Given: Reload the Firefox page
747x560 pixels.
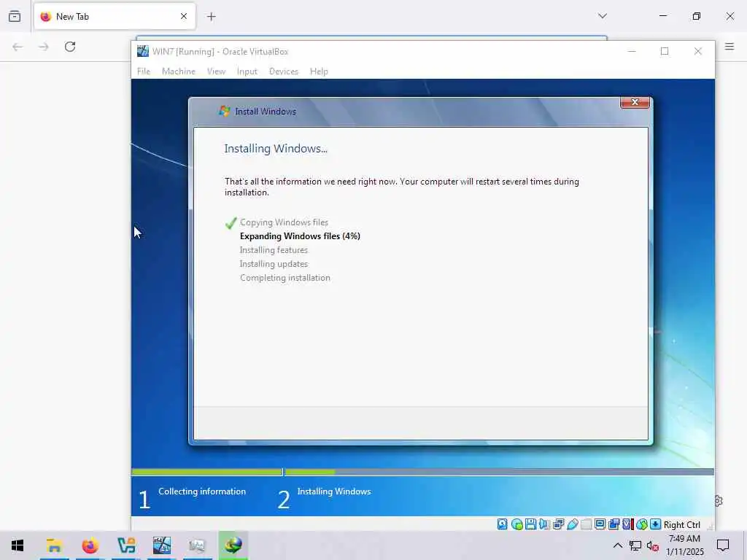Looking at the screenshot, I should pos(70,47).
